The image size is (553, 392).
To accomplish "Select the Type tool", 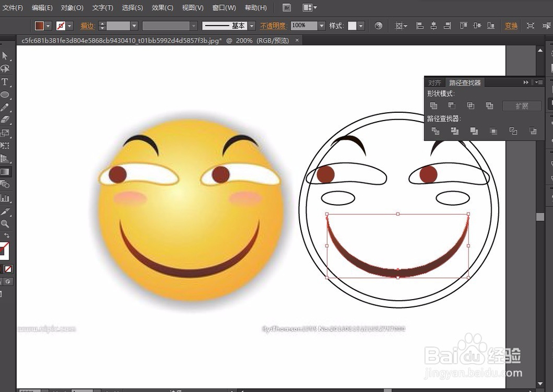I will 5,82.
